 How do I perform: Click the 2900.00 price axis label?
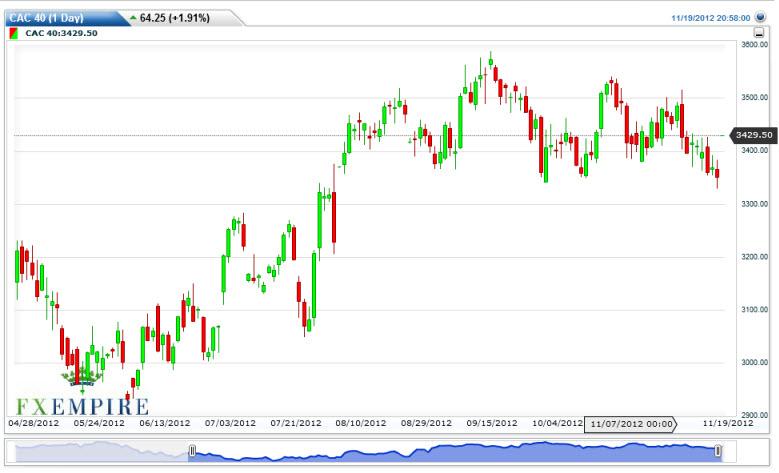point(755,415)
